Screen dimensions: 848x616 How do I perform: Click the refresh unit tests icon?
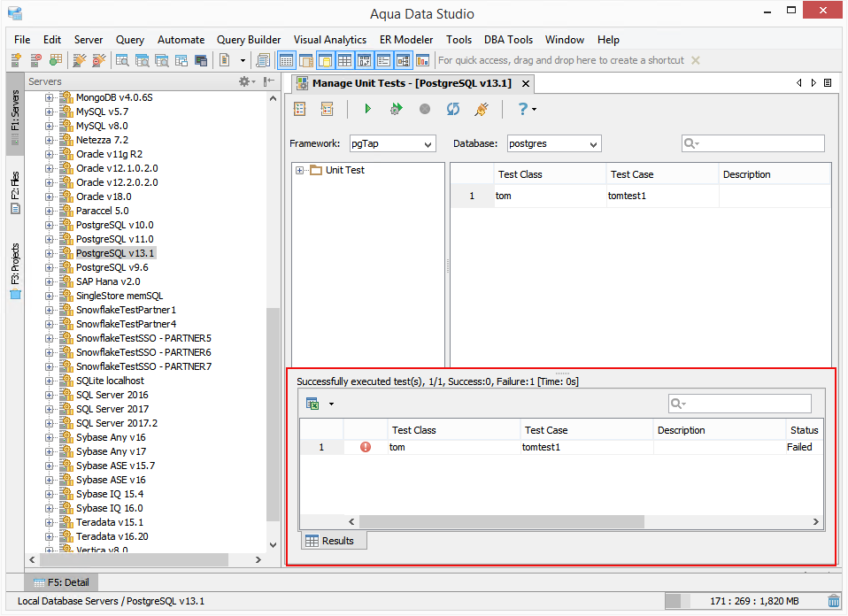tap(452, 109)
